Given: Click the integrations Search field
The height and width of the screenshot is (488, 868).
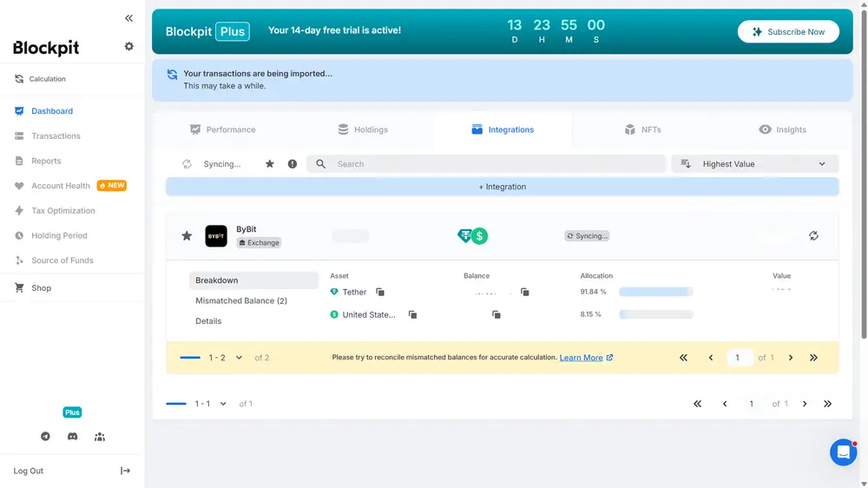Looking at the screenshot, I should click(x=487, y=164).
